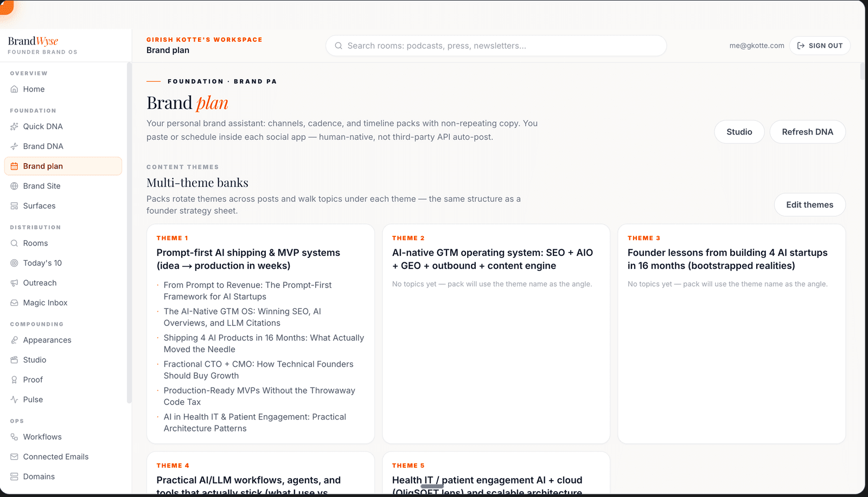
Task: Click the Proof award icon
Action: coord(15,380)
